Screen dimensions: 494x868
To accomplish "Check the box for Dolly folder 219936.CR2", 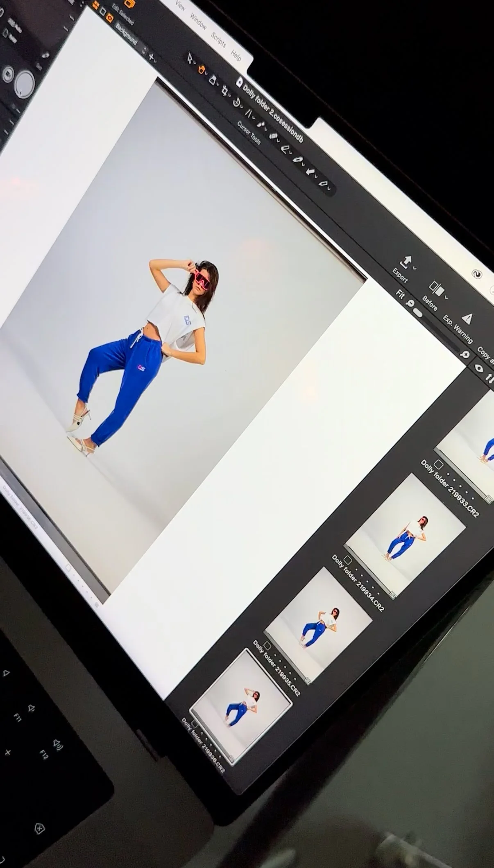I will (195, 724).
